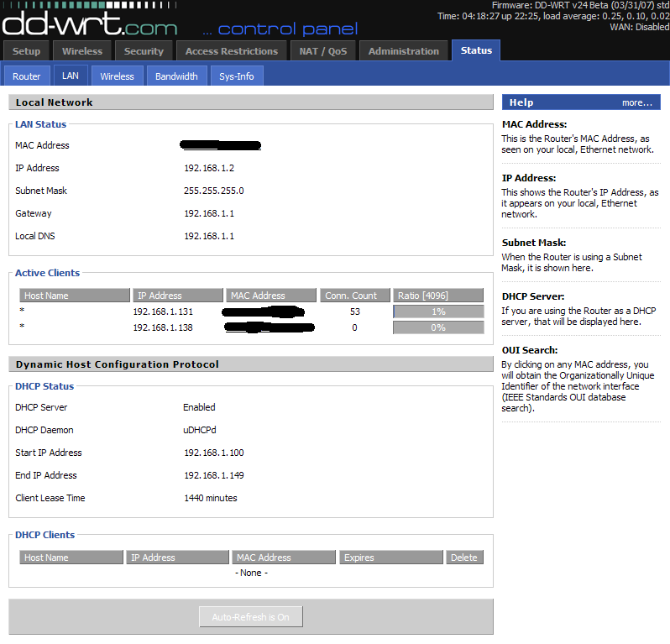The image size is (670, 644).
Task: Click the dd-wrt.com logo
Action: 90,24
